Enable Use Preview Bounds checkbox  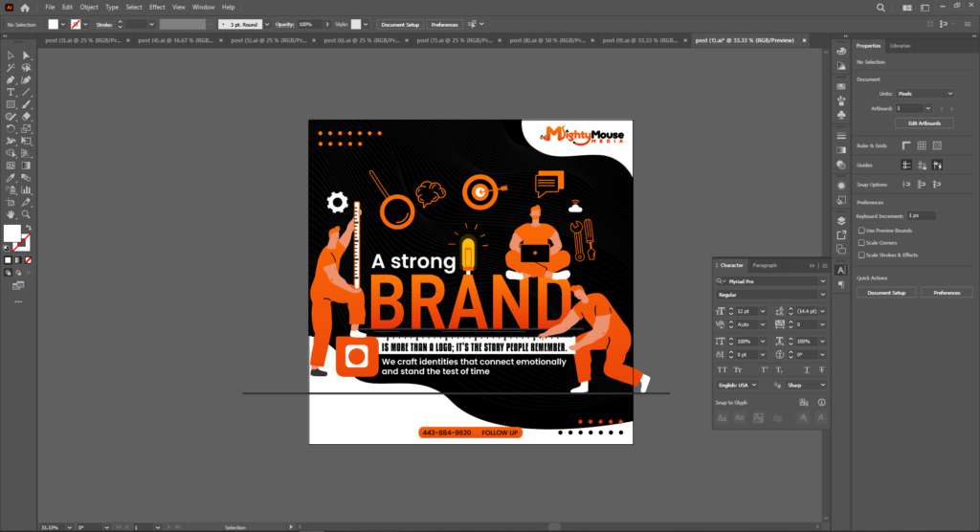pyautogui.click(x=862, y=231)
